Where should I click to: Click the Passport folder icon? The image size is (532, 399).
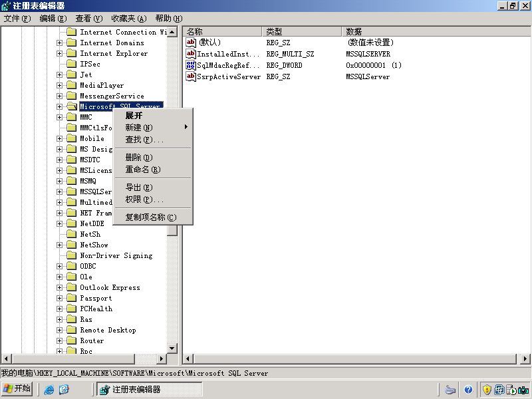pyautogui.click(x=71, y=298)
